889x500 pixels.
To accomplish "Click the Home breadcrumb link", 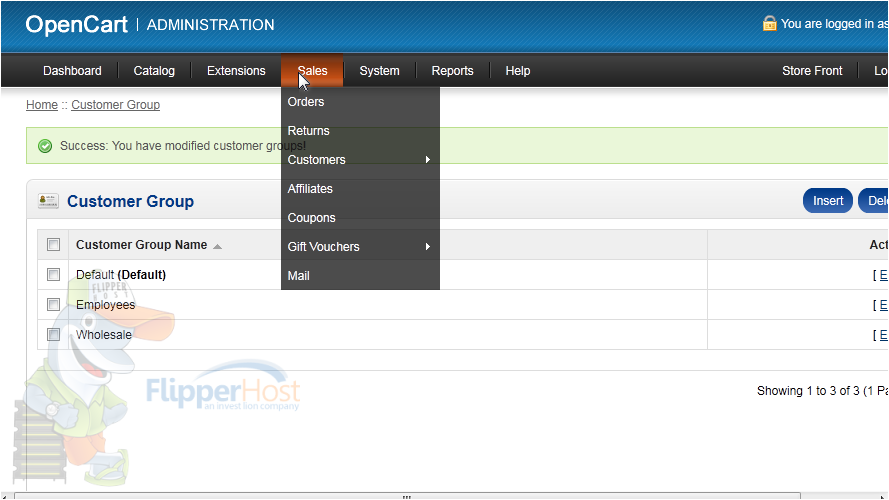I will pyautogui.click(x=42, y=105).
